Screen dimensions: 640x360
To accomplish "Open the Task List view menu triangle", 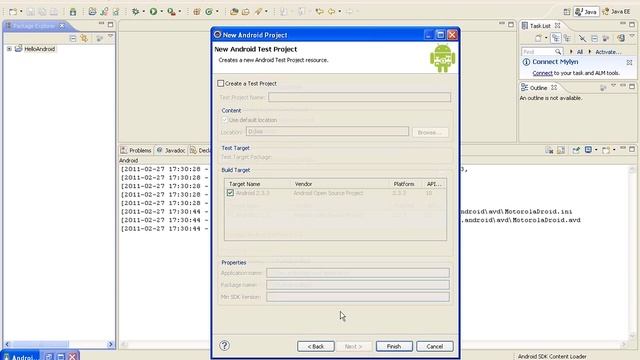I will tap(632, 37).
